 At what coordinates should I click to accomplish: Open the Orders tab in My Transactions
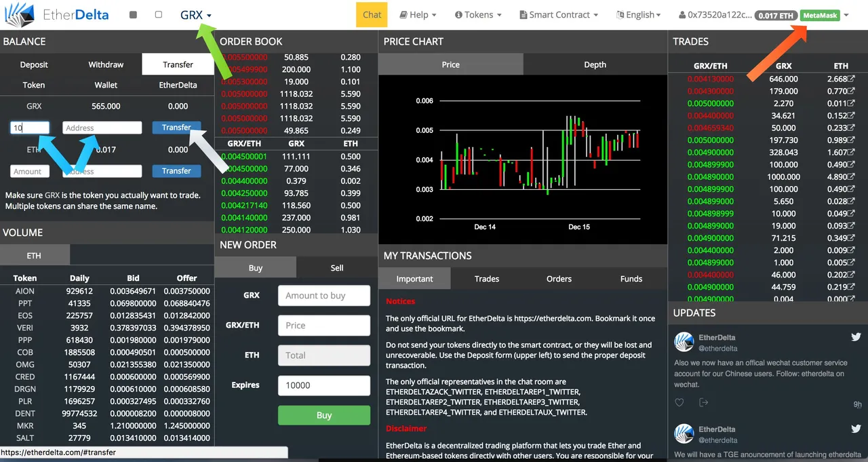tap(559, 279)
